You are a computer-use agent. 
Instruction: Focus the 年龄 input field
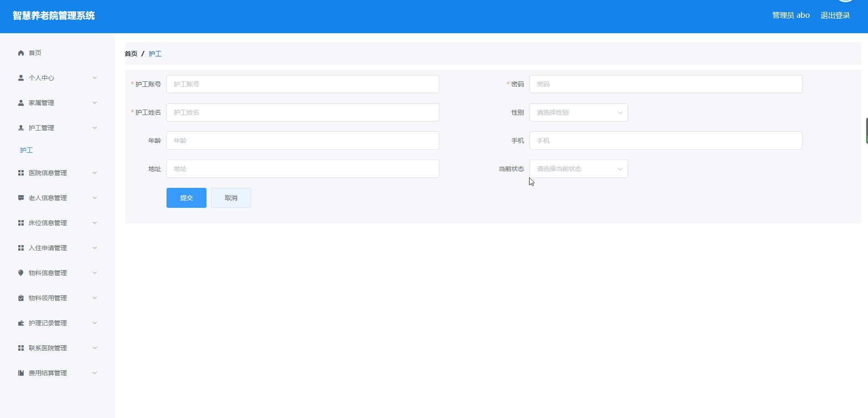click(x=303, y=141)
